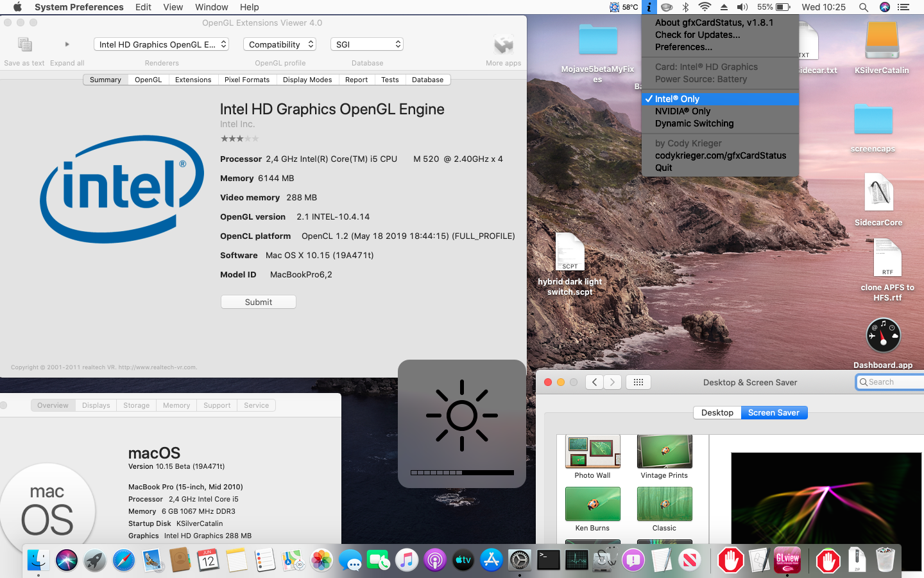This screenshot has width=924, height=578.
Task: Click the Submit button
Action: tap(259, 302)
